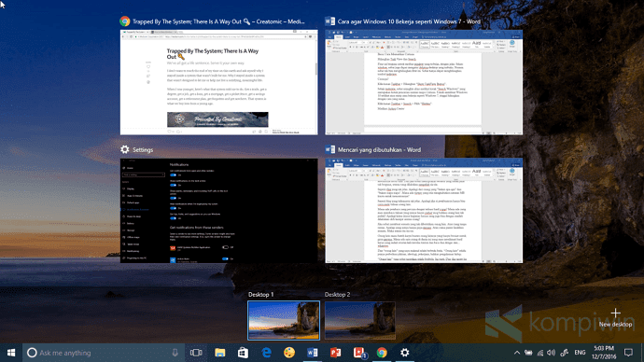Image resolution: width=644 pixels, height=362 pixels.
Task: Show hidden system tray icons chevron
Action: tap(517, 353)
